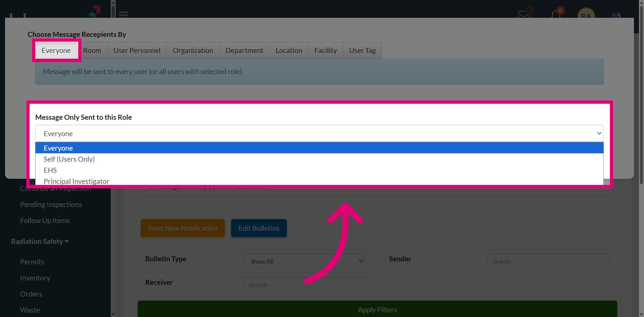The width and height of the screenshot is (644, 317).
Task: Open Follow Up Items in sidebar
Action: 45,220
